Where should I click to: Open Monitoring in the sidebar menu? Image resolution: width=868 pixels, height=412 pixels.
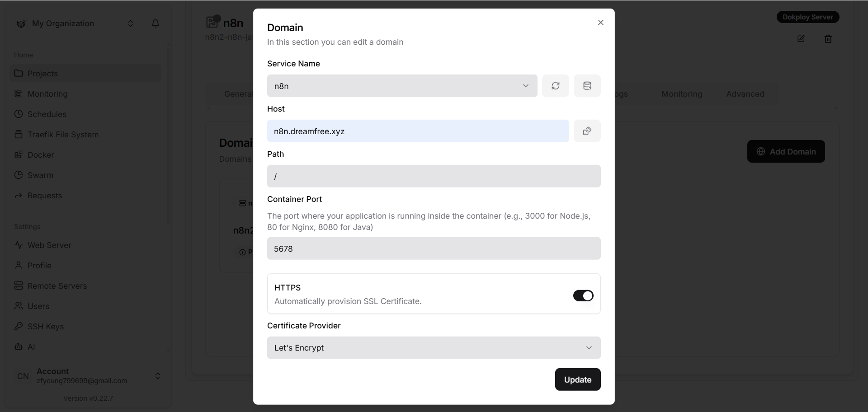[x=85, y=94]
